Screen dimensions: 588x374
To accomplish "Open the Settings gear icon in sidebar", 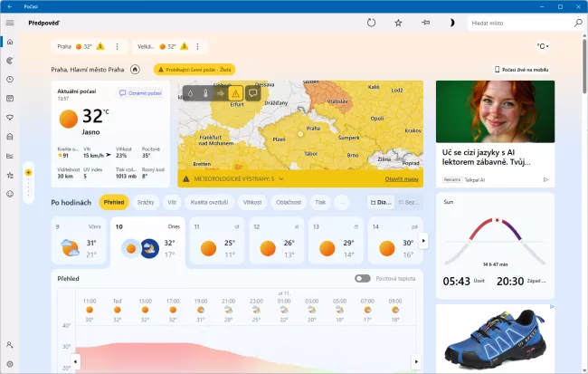I will 10,364.
